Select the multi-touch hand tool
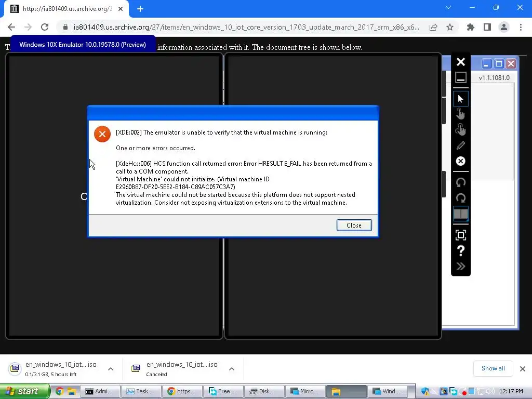The height and width of the screenshot is (399, 532). coord(460,129)
